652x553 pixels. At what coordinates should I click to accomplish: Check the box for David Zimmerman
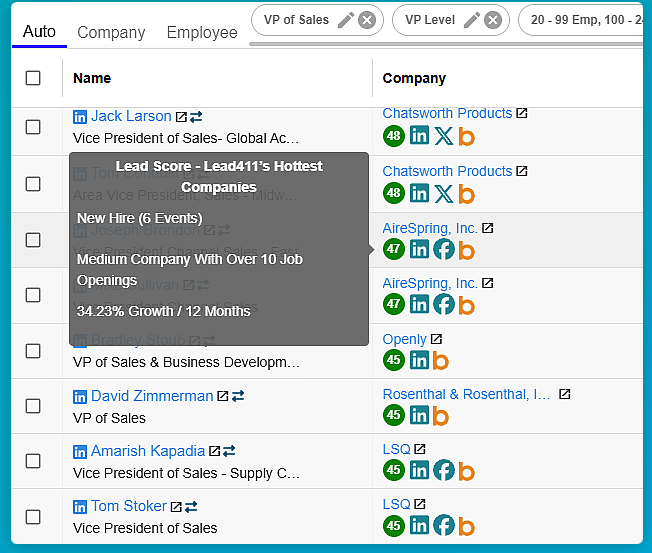(33, 406)
